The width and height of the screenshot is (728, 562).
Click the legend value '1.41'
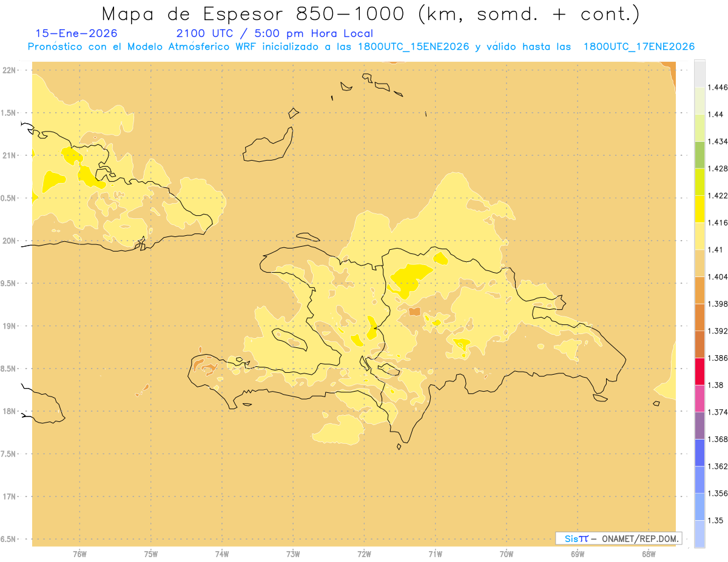715,250
